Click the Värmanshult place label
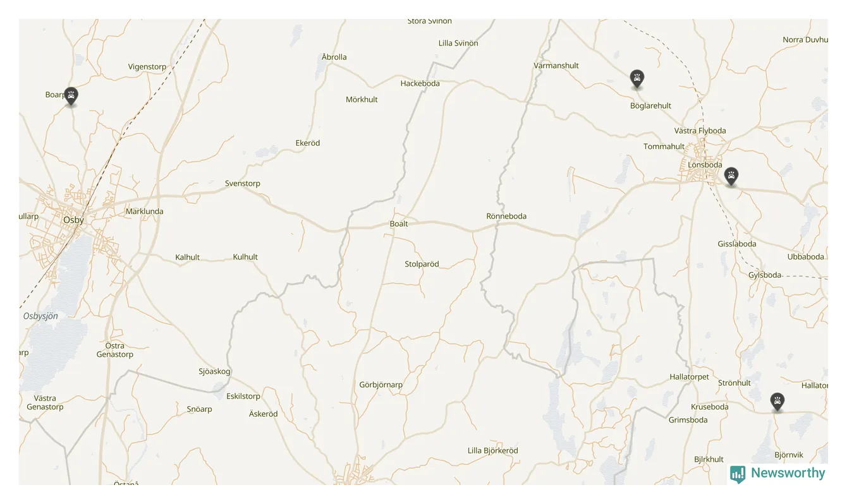Screen dimensions: 847x504 556,66
